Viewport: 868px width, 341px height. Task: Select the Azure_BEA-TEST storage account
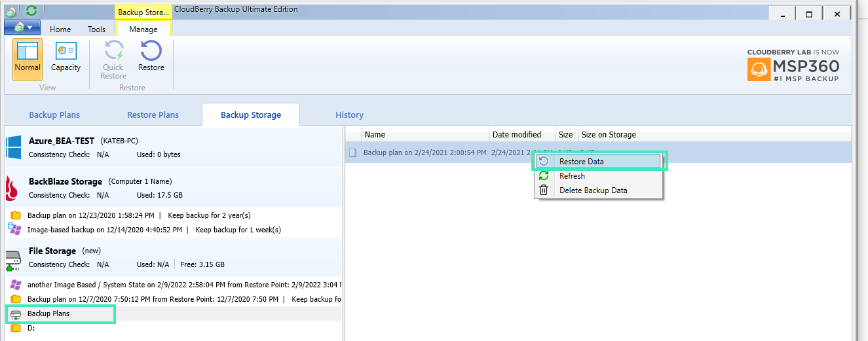[174, 147]
